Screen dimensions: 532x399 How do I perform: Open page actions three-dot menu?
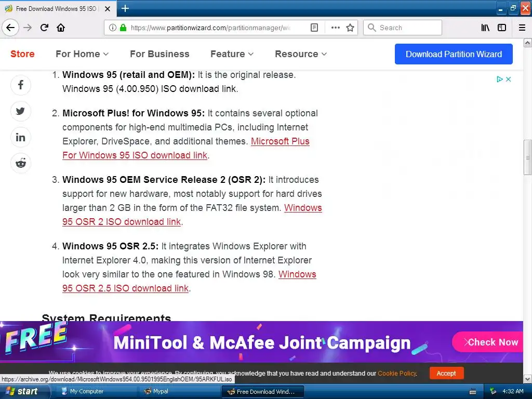point(335,28)
